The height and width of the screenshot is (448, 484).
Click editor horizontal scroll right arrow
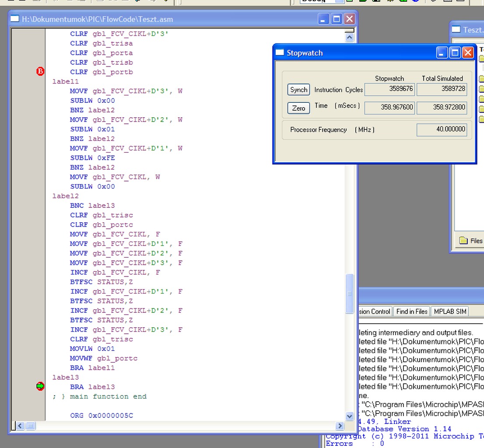(340, 426)
